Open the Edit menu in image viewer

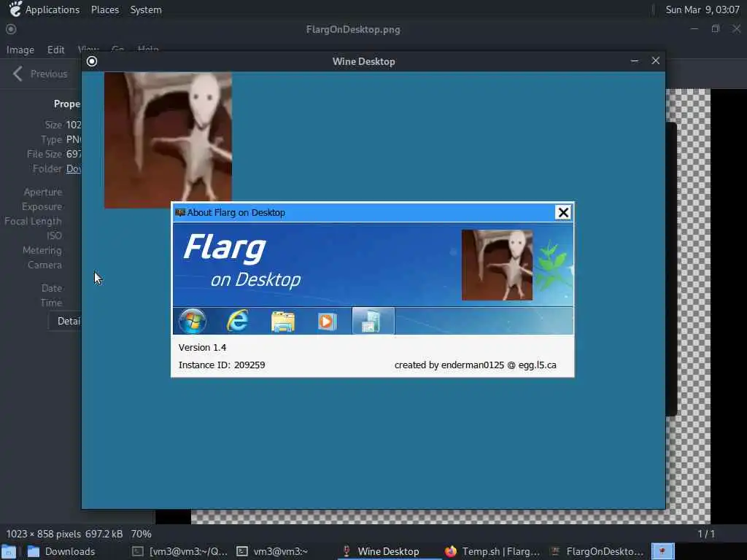pyautogui.click(x=55, y=50)
